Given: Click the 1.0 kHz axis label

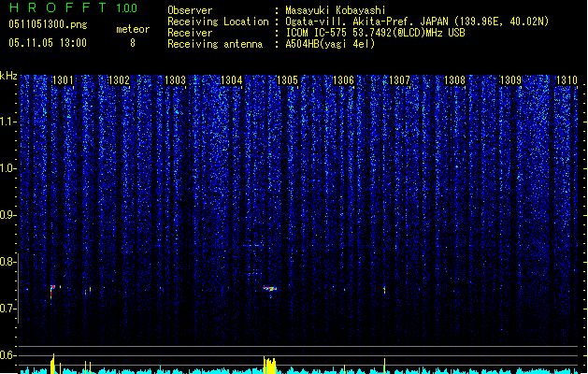Looking at the screenshot, I should pyautogui.click(x=7, y=168).
